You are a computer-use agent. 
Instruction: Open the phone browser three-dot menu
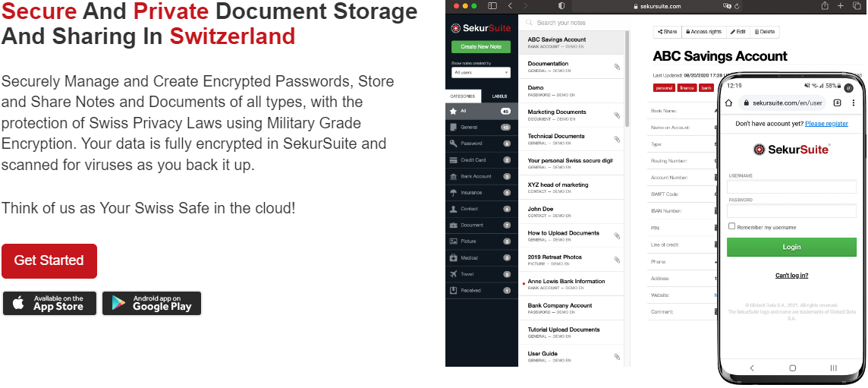point(853,103)
